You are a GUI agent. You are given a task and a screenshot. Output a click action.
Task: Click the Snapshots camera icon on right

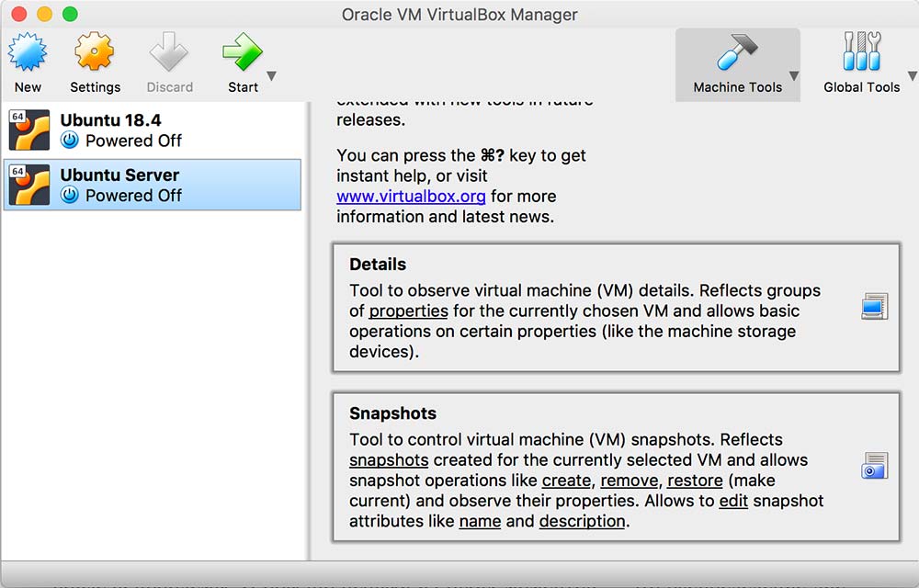pyautogui.click(x=874, y=466)
